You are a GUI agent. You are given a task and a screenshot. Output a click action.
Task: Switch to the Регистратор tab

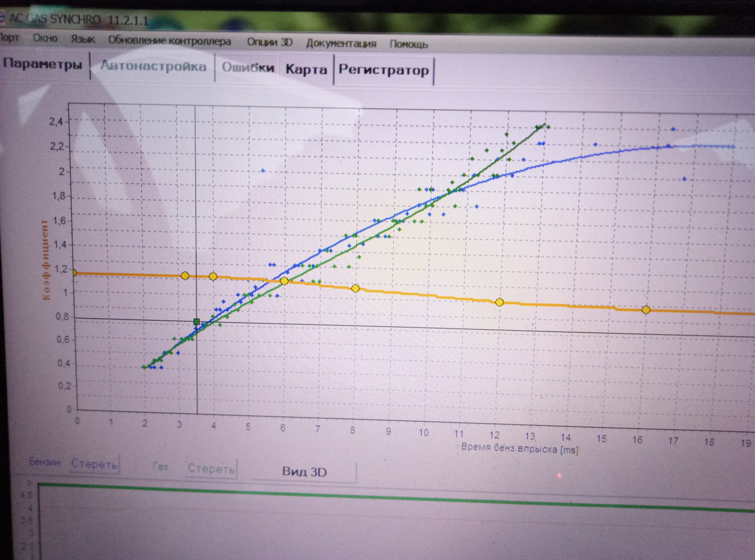tap(384, 70)
